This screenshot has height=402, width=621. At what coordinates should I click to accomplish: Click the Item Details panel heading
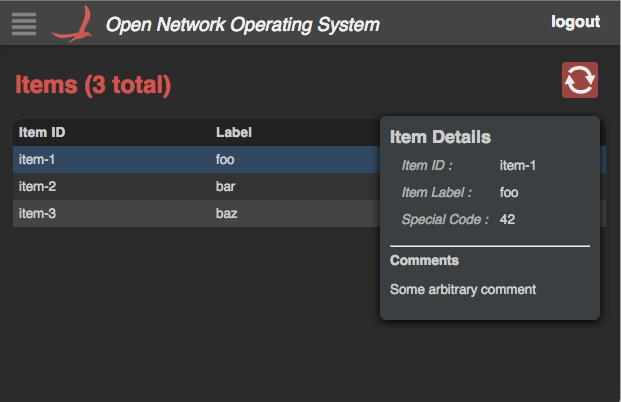[x=440, y=137]
